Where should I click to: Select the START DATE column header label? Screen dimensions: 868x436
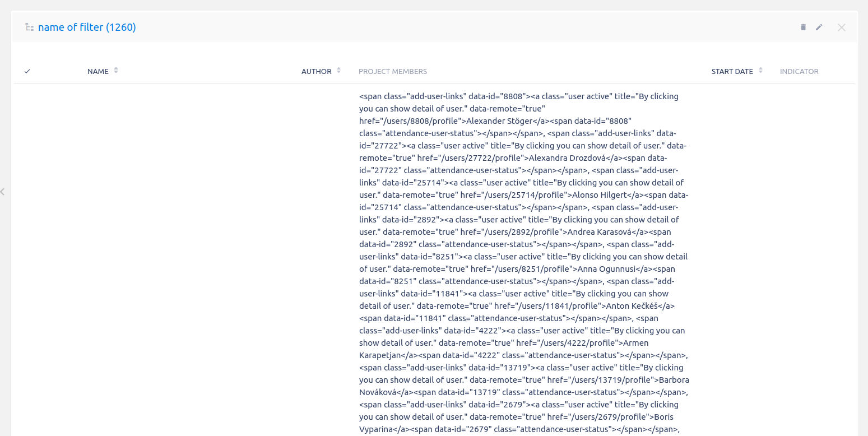pos(732,71)
